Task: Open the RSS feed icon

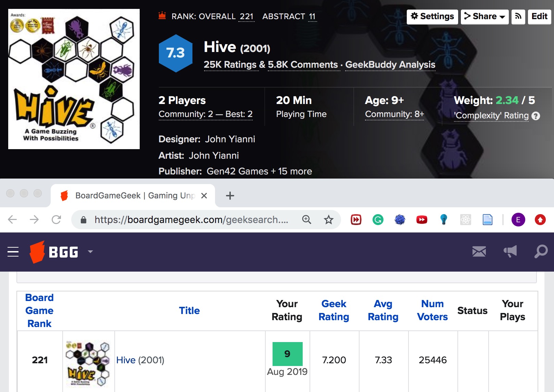Action: click(518, 16)
